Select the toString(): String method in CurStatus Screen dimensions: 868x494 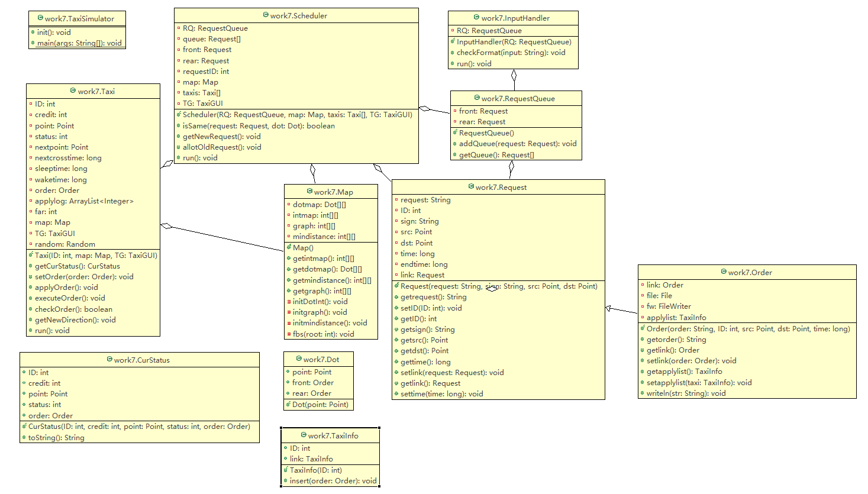tap(56, 438)
